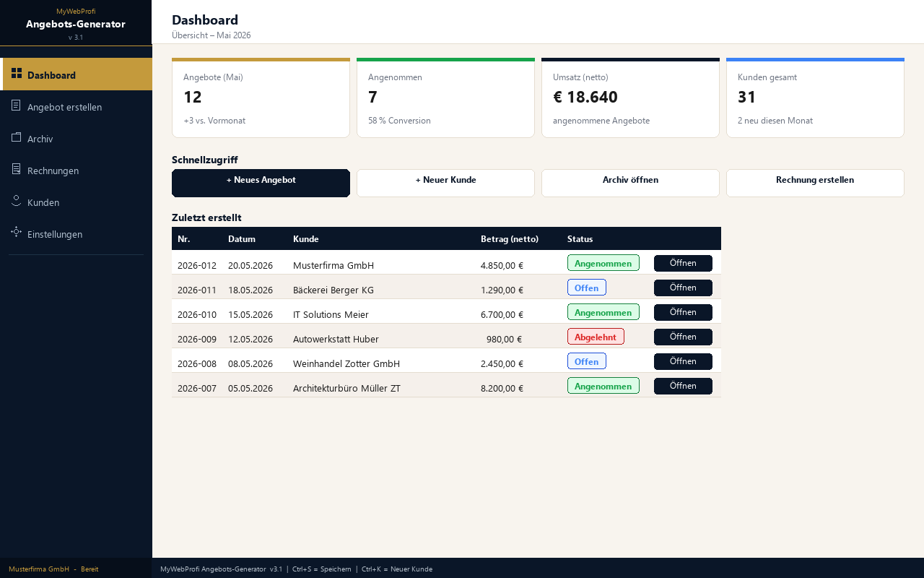Click the Umsatz (netto) stat card
The image size is (924, 578).
pos(630,98)
